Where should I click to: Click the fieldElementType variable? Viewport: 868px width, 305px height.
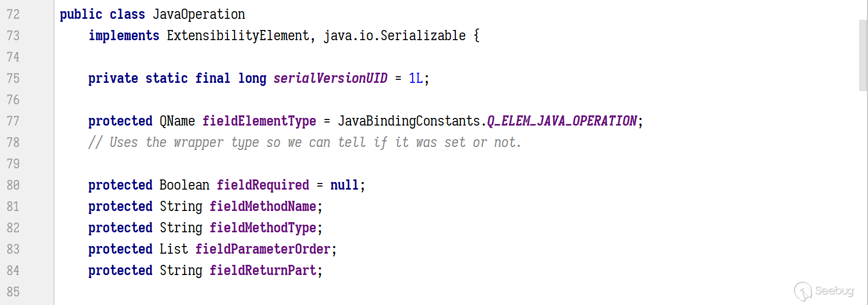pos(259,121)
